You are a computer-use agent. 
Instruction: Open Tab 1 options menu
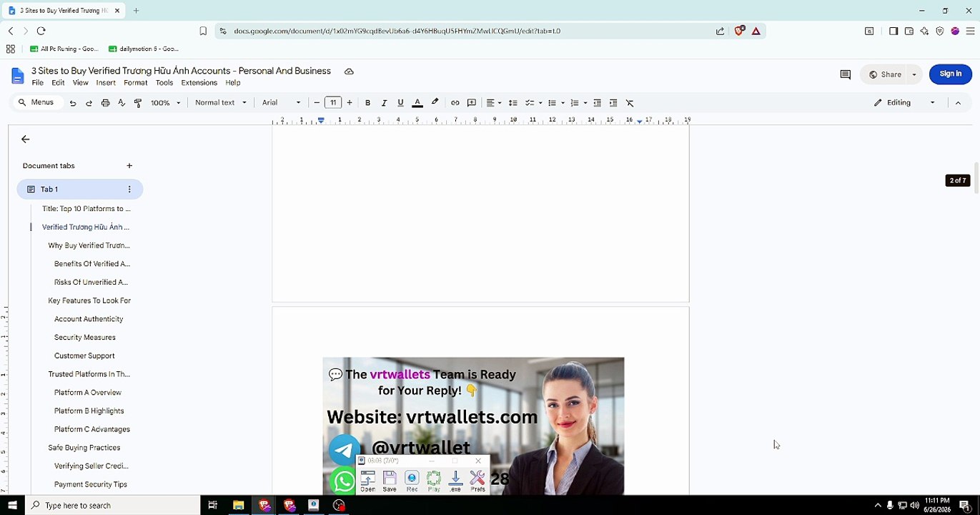point(129,190)
